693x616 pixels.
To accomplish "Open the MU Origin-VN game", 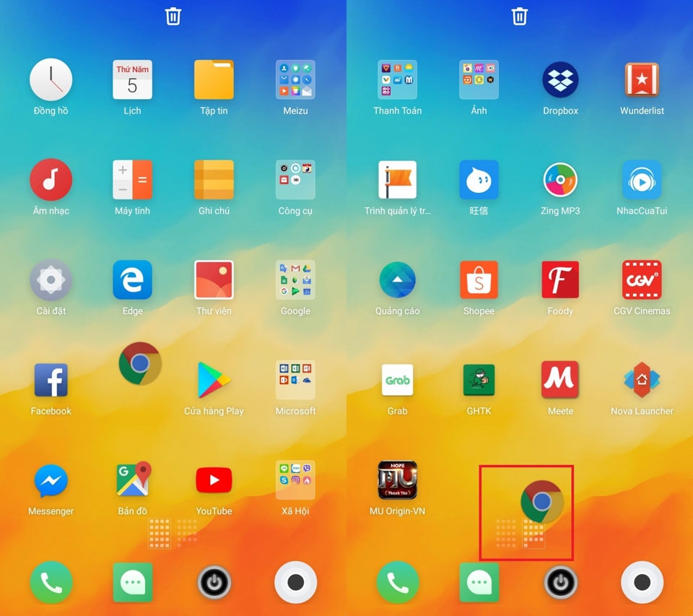I will [397, 480].
